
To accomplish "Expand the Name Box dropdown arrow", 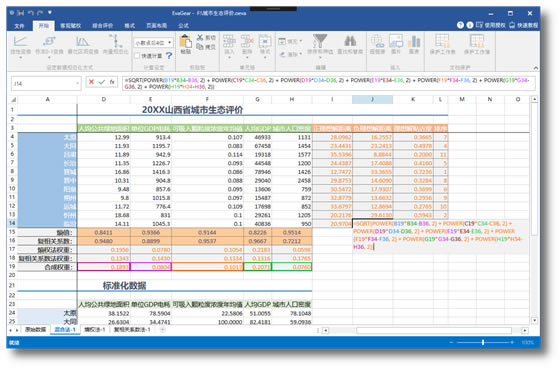I will coord(77,84).
